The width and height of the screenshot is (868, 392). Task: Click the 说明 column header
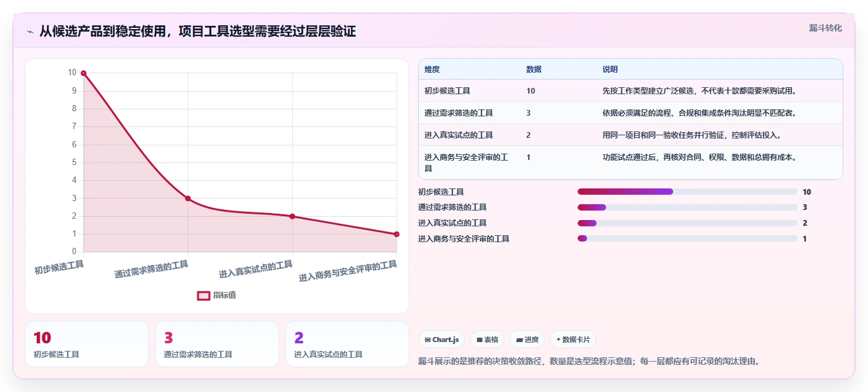pyautogui.click(x=610, y=70)
